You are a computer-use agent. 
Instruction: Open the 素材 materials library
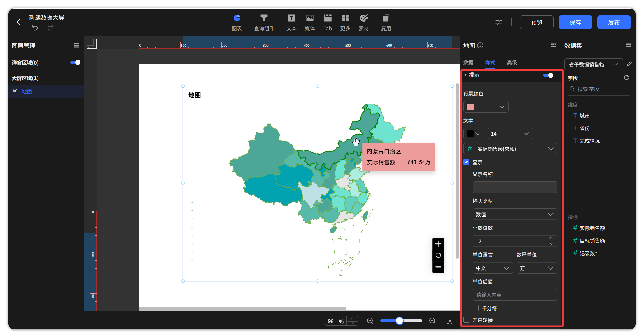(363, 22)
